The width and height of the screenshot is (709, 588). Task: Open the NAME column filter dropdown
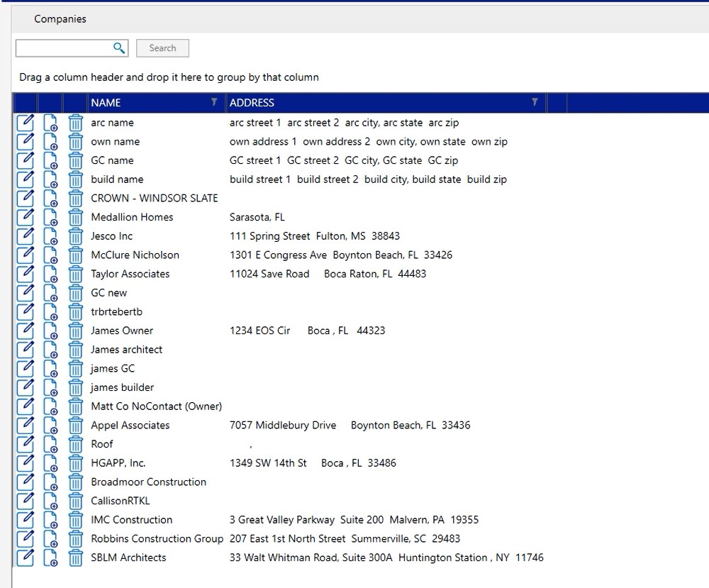tap(214, 103)
